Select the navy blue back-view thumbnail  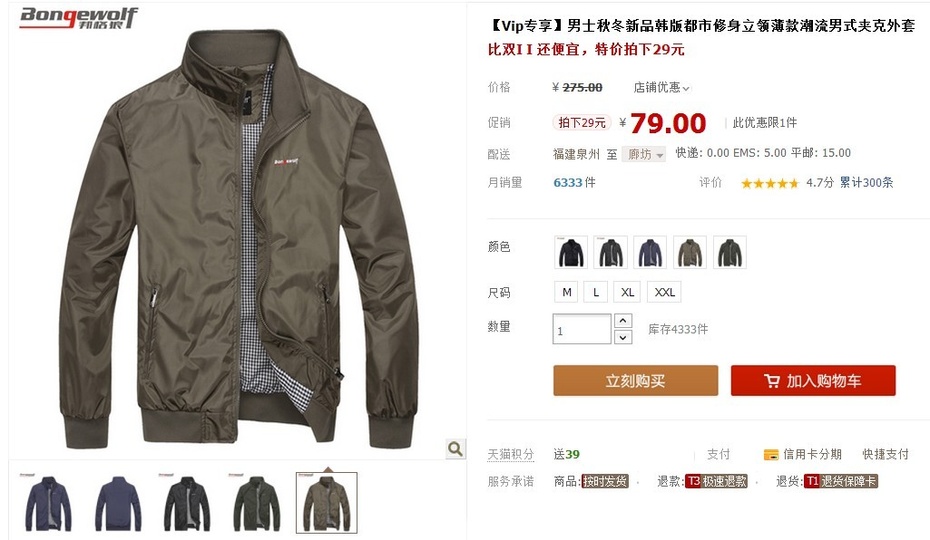pyautogui.click(x=118, y=503)
